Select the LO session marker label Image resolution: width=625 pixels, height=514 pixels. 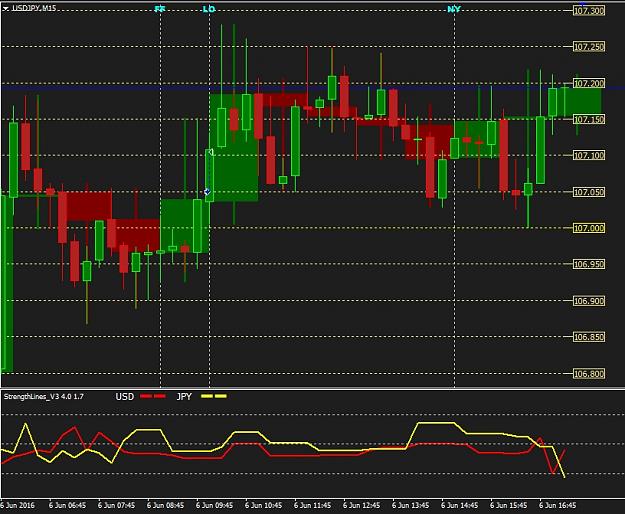(209, 9)
